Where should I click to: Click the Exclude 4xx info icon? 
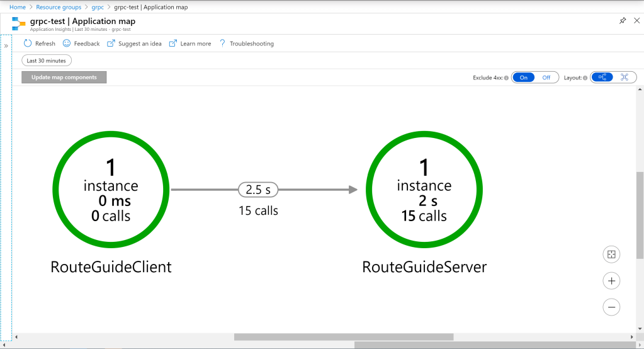506,78
